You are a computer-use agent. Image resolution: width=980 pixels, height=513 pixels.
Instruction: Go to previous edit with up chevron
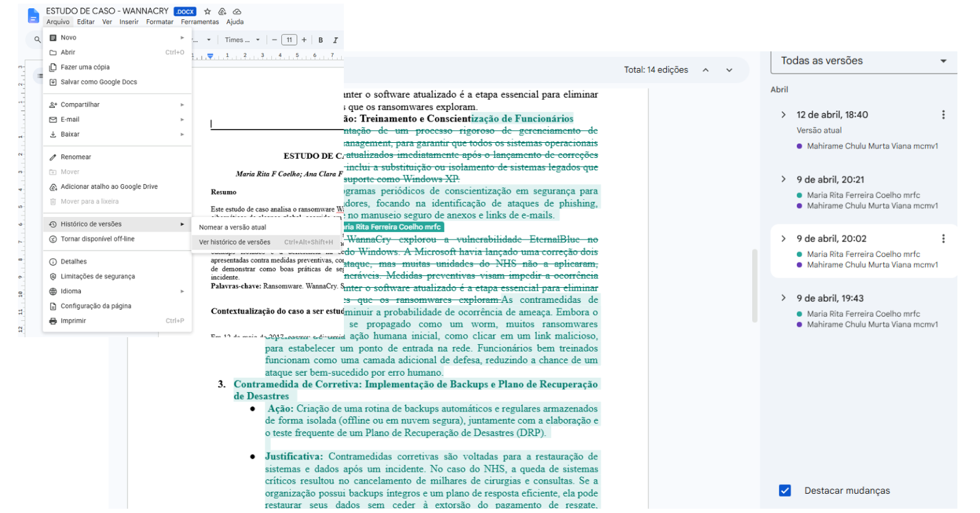click(705, 70)
